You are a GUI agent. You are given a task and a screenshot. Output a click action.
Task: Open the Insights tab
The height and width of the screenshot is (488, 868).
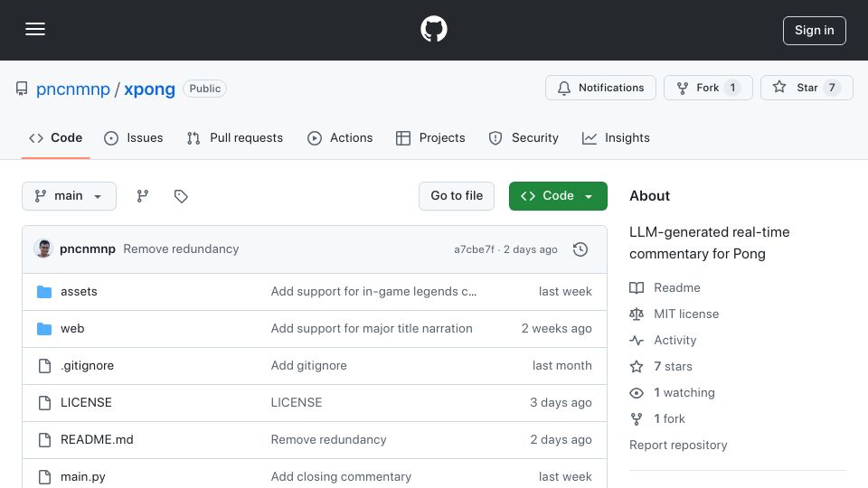(x=616, y=137)
